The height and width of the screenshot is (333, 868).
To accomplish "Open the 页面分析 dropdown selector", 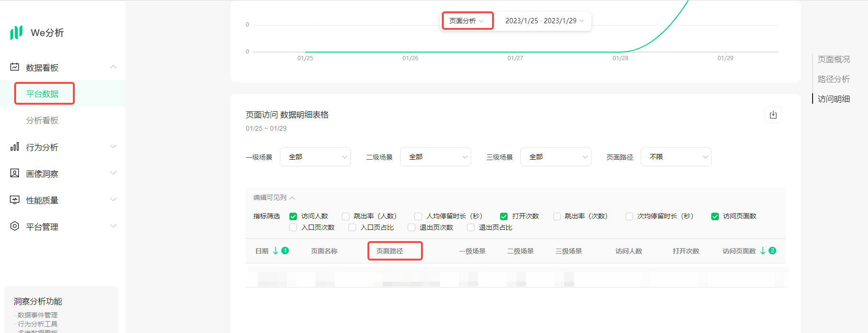I will [467, 21].
